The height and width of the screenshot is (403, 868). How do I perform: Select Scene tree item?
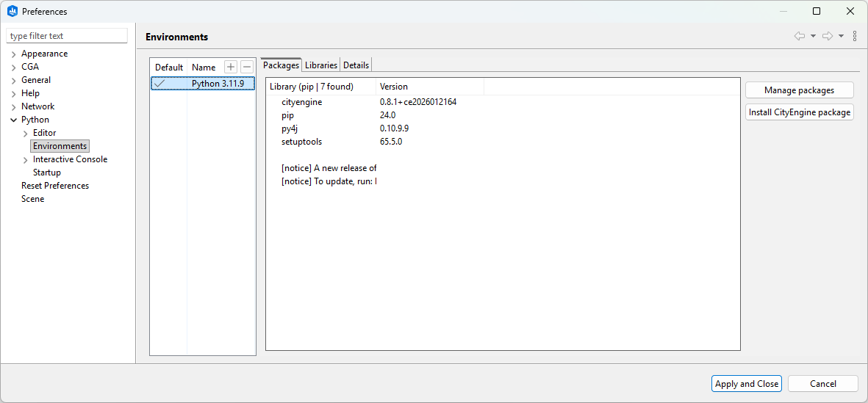tap(32, 199)
